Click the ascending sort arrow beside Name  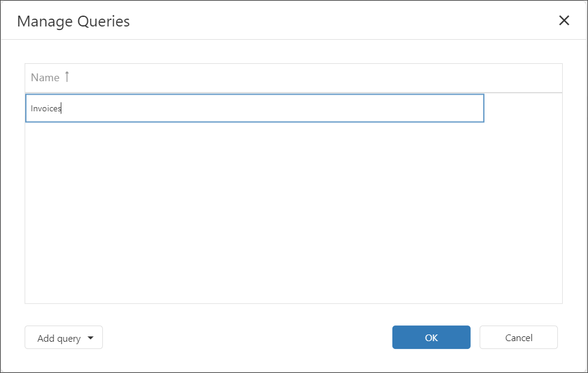click(67, 77)
